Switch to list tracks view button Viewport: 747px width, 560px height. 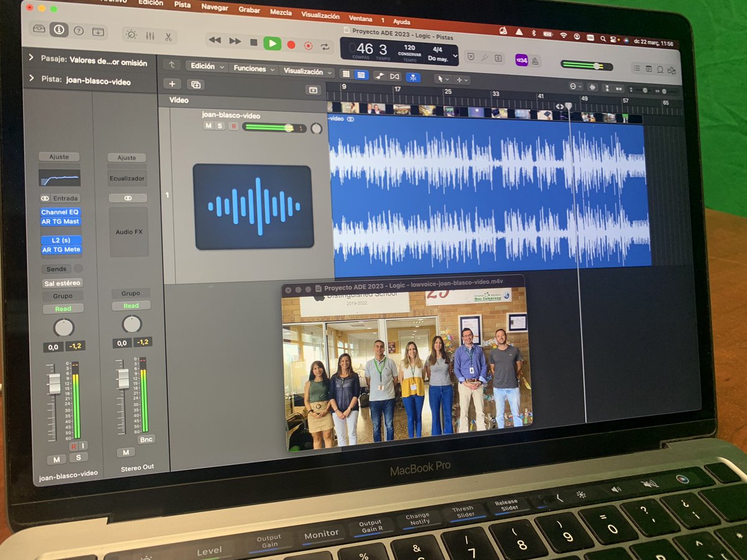click(x=361, y=75)
